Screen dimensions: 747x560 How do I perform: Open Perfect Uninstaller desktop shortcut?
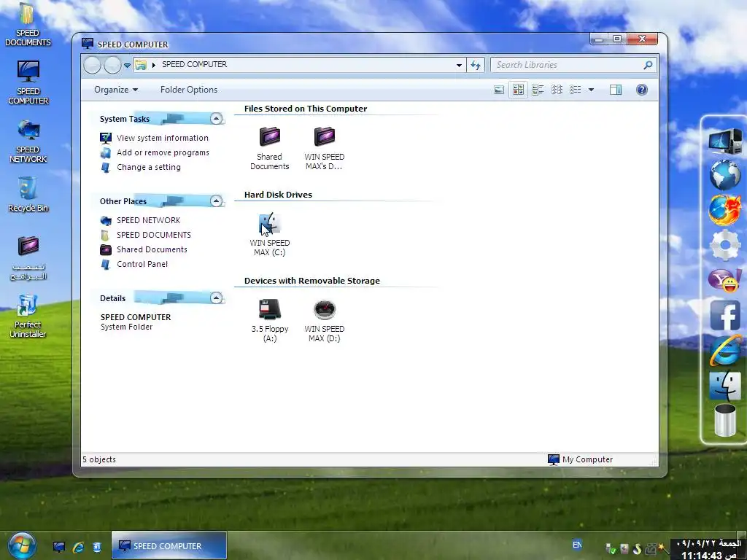[28, 316]
